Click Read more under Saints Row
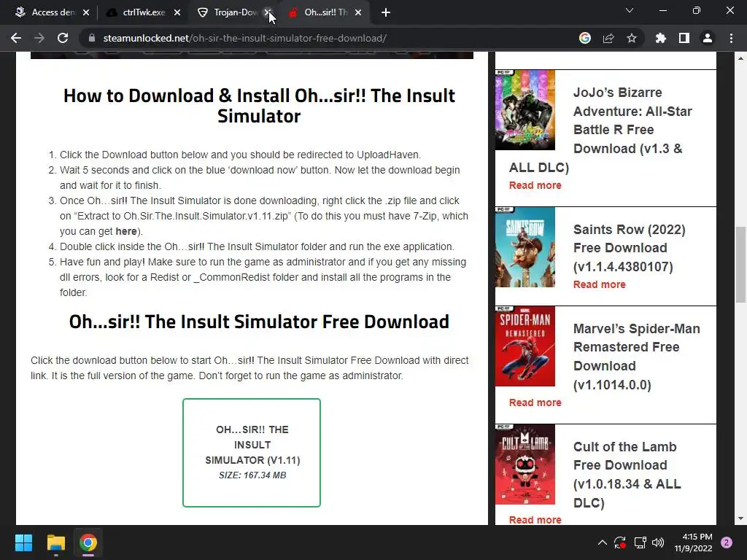Viewport: 747px width, 560px height. (600, 284)
